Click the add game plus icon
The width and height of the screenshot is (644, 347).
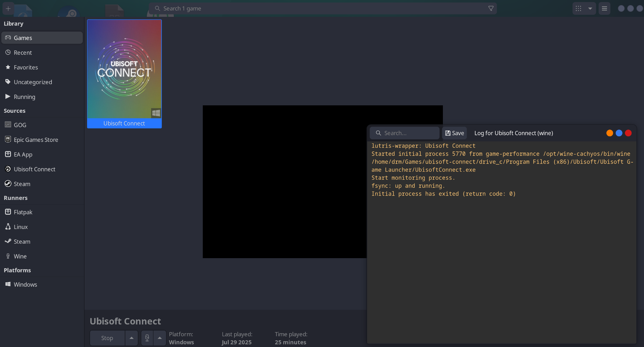coord(8,8)
